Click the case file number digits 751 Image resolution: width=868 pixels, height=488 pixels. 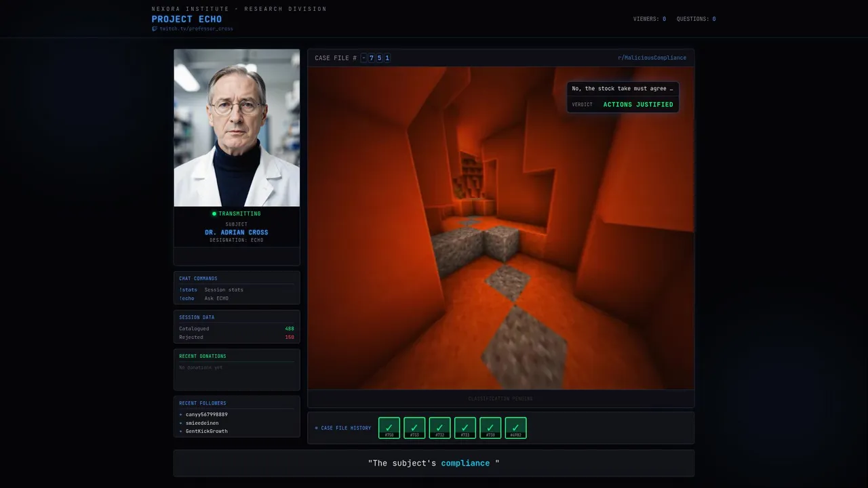click(x=379, y=58)
